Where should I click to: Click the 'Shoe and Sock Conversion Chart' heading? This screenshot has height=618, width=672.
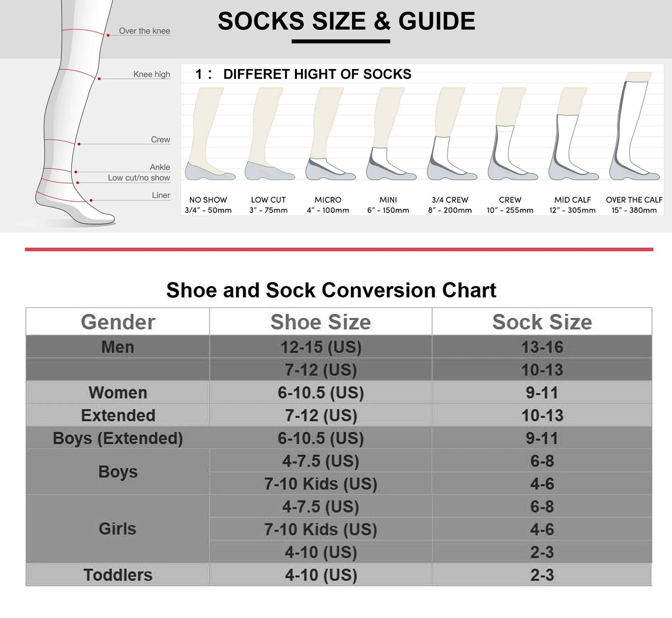[x=331, y=290]
